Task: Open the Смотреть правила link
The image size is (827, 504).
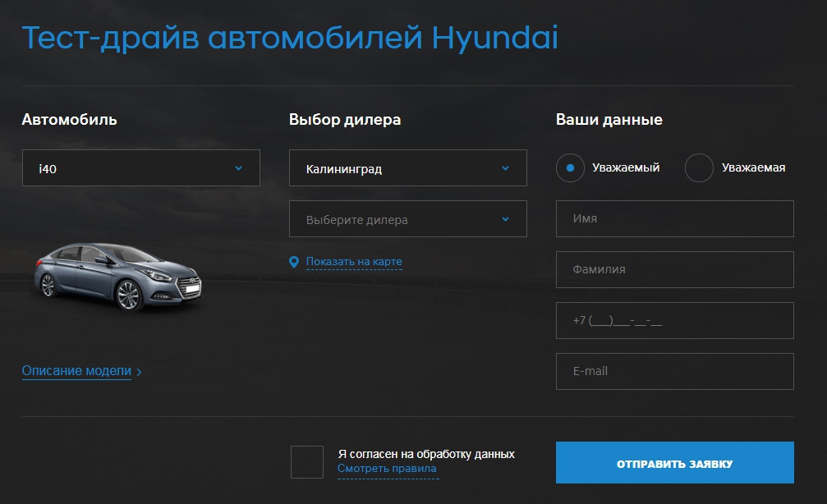Action: 387,468
